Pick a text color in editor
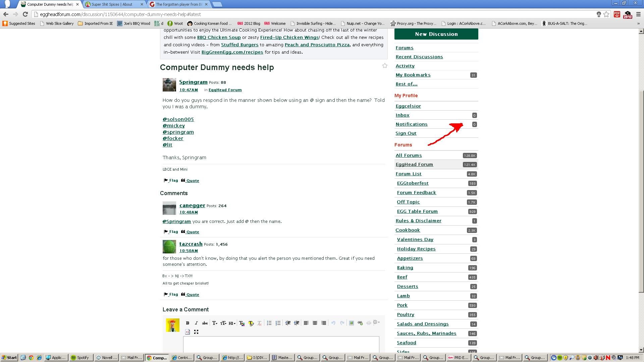 tap(241, 323)
